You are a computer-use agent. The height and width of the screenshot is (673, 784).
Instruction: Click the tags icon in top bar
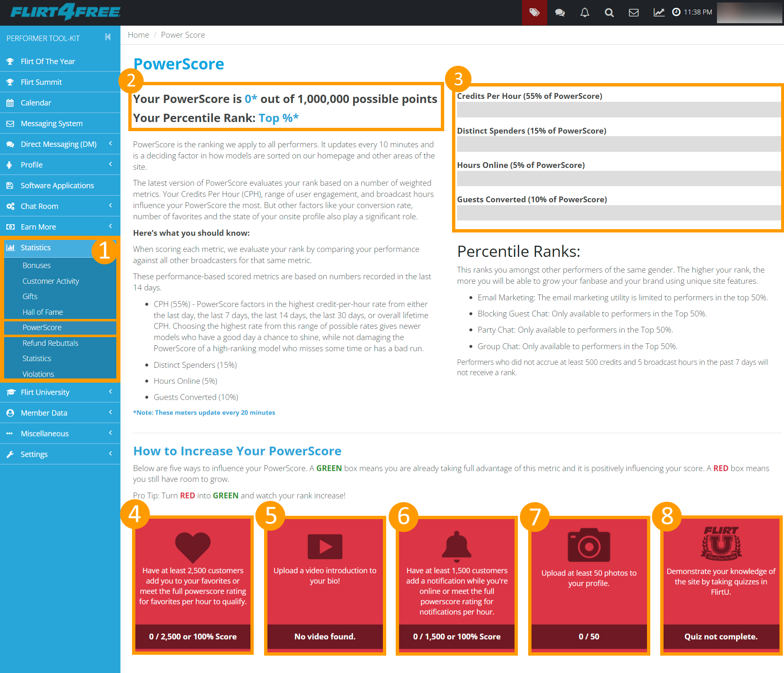coord(534,12)
